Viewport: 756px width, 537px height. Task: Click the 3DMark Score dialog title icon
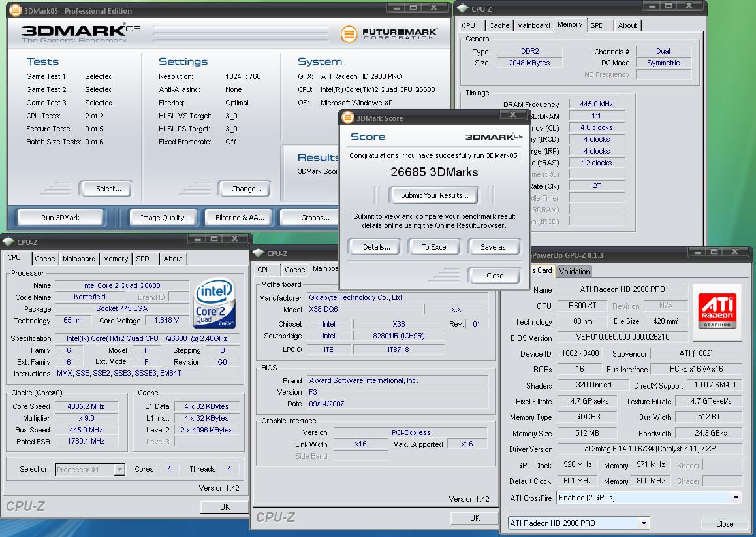point(347,118)
